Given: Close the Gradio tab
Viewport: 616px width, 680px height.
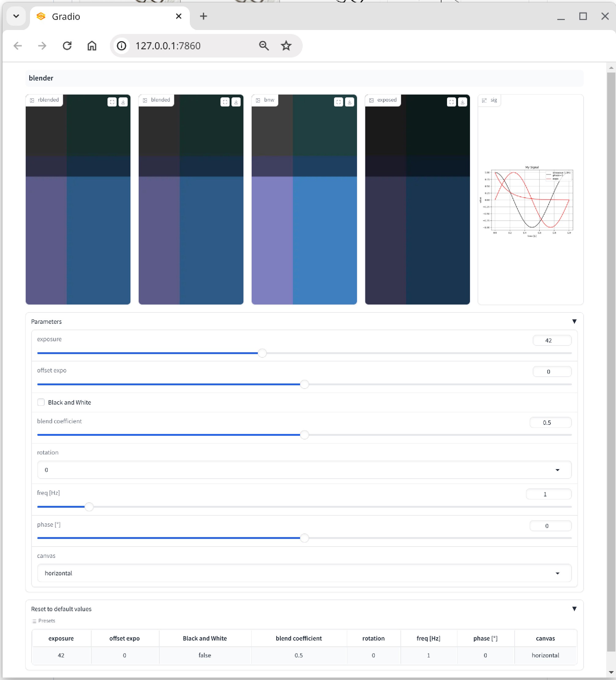Looking at the screenshot, I should [x=179, y=16].
